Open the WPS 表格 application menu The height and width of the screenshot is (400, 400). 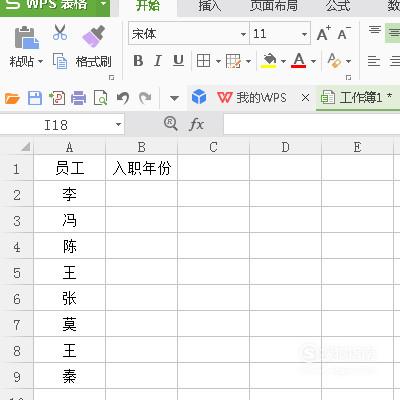47,6
